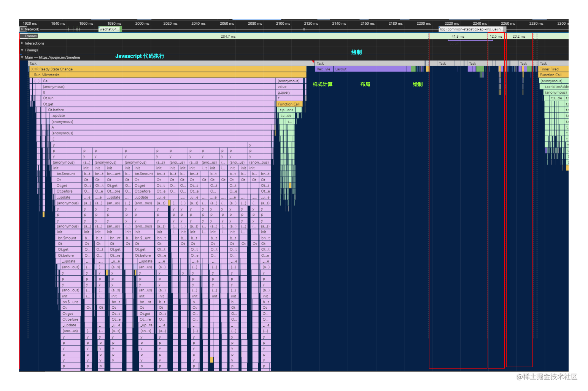
Task: Collapse the Timings track
Action: [22, 50]
